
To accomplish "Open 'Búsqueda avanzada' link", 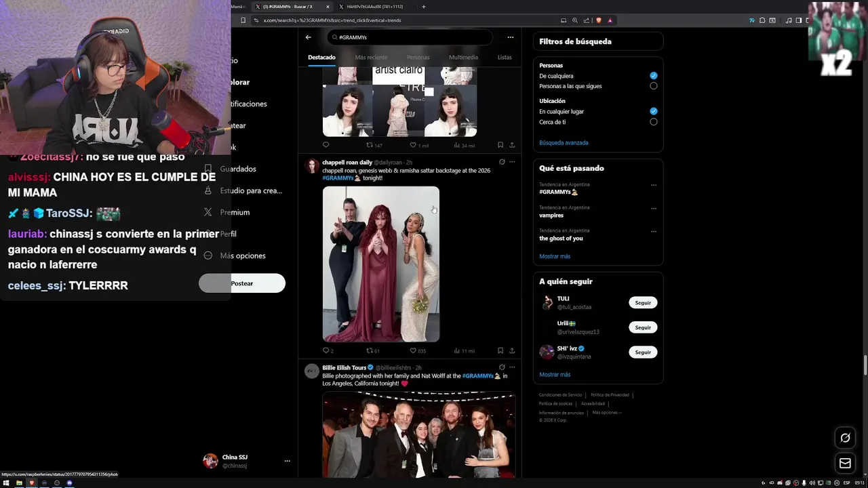I will coord(564,143).
